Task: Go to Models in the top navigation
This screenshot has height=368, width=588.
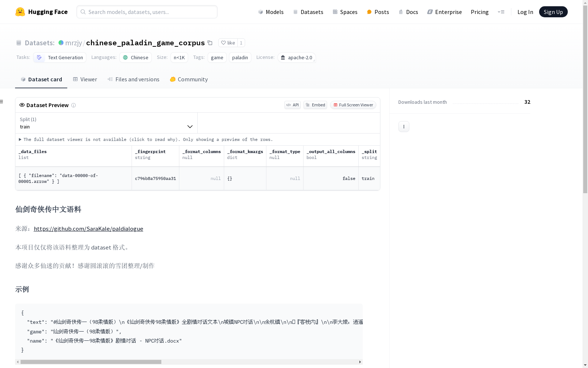Action: coord(271,12)
